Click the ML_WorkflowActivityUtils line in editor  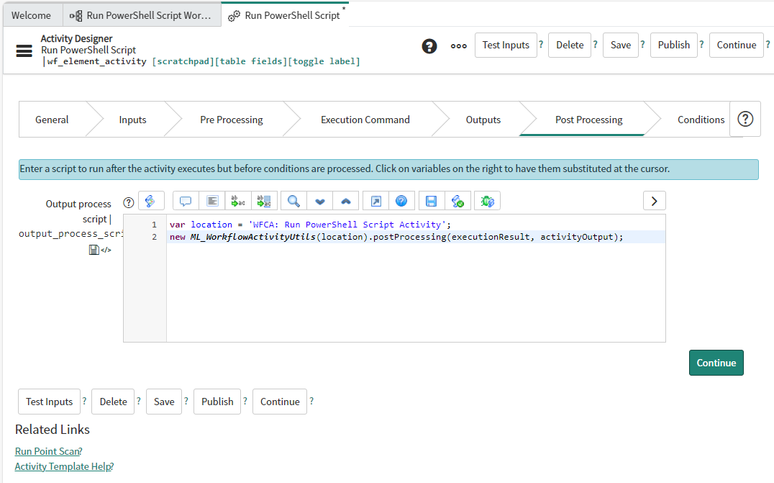click(x=416, y=237)
